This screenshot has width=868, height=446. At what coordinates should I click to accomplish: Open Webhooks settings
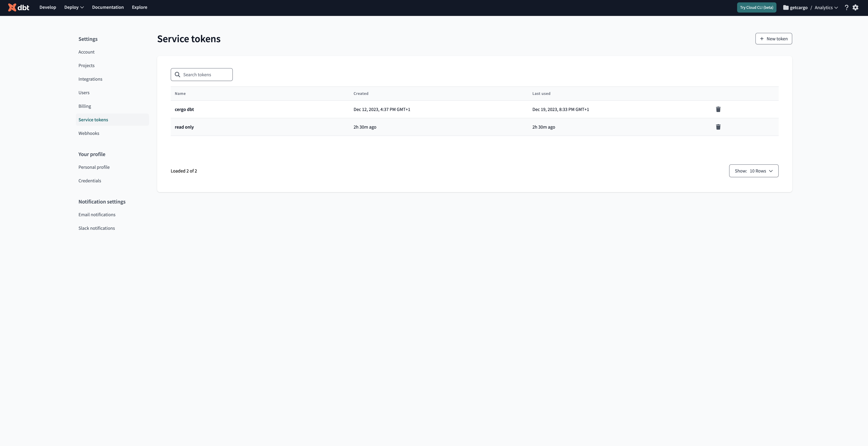point(89,133)
